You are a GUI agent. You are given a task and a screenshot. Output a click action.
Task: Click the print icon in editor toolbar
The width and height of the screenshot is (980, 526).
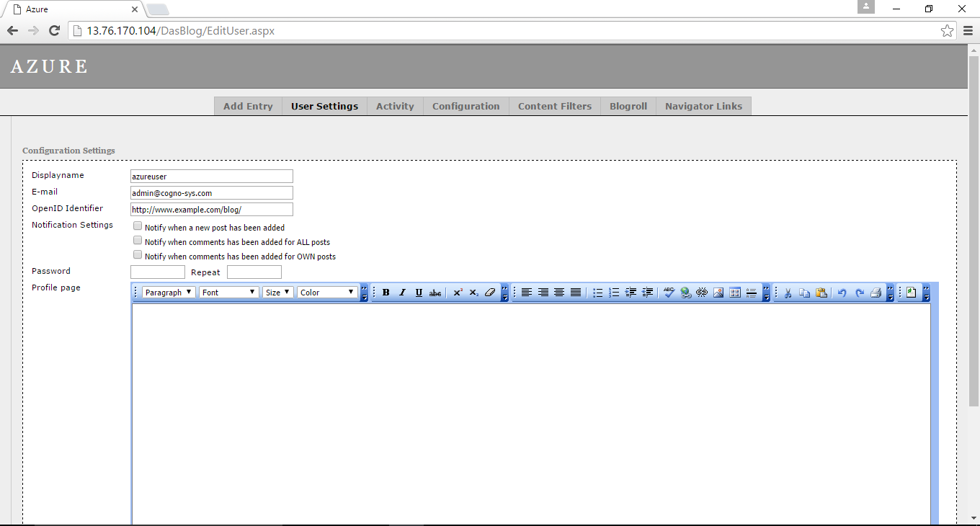pos(876,293)
